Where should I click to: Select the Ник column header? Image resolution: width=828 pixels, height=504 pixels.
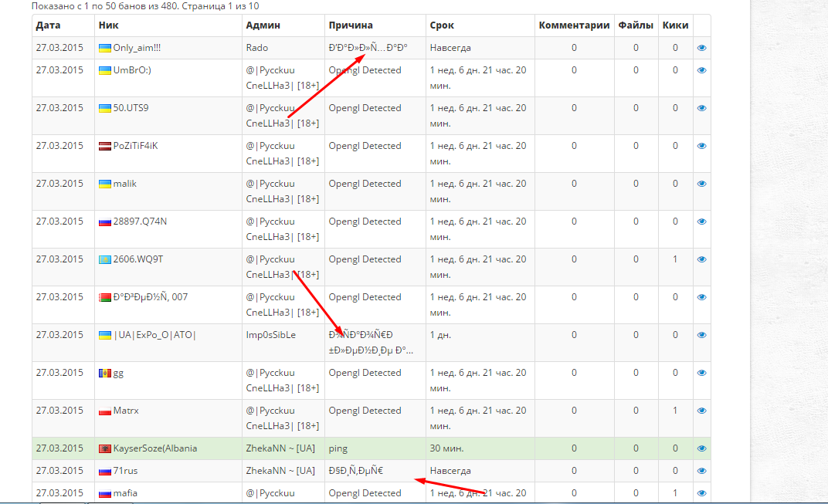click(x=108, y=25)
